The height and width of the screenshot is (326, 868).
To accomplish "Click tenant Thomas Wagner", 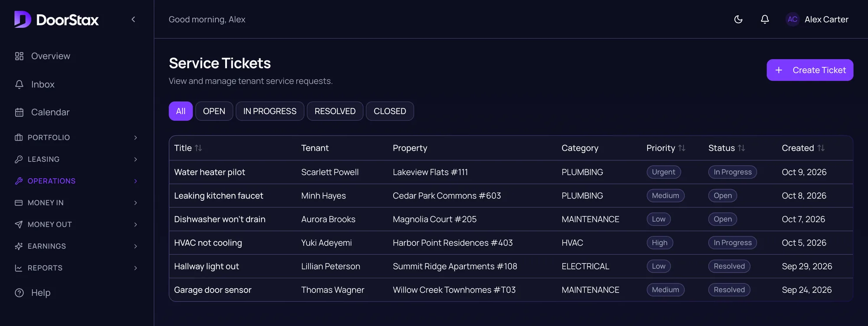I will 332,289.
